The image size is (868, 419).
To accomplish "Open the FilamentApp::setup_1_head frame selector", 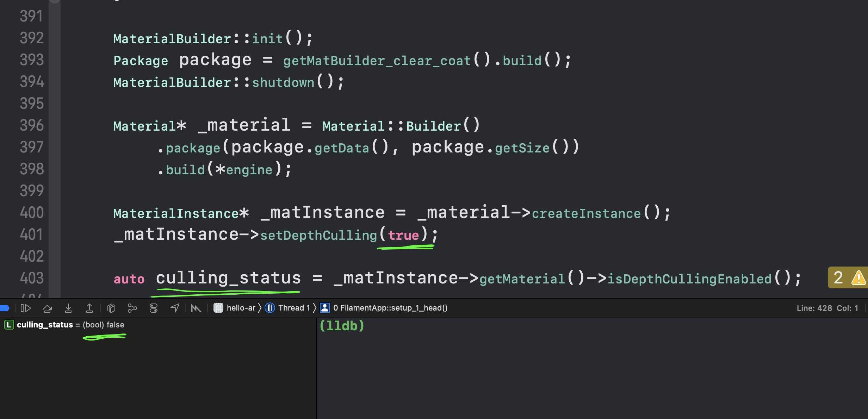I will pos(390,308).
